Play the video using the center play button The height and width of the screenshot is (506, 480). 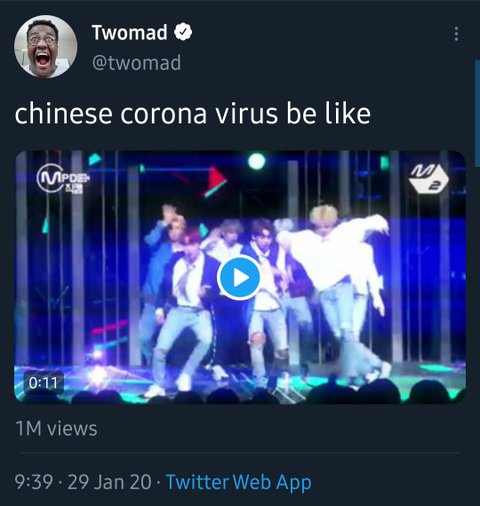click(239, 278)
